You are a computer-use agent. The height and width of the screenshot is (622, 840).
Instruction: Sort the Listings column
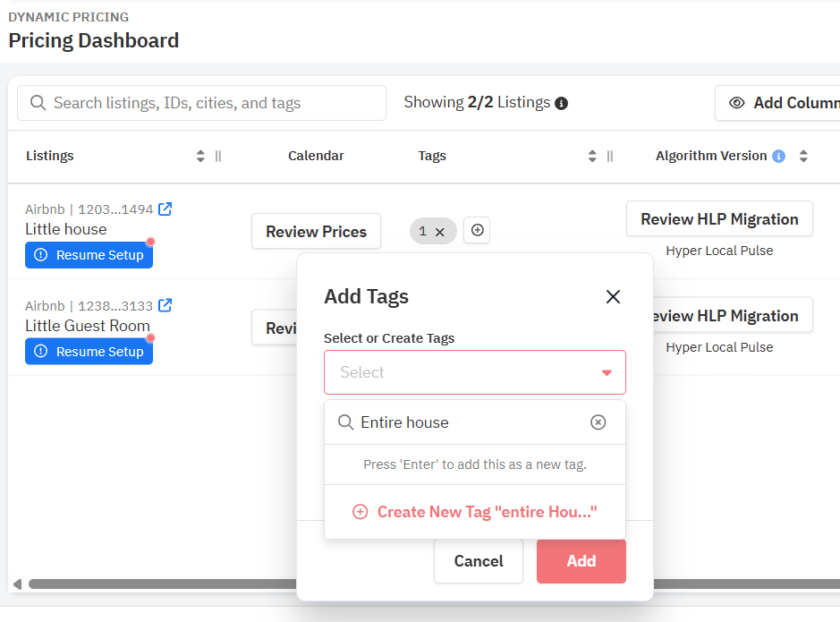[x=200, y=156]
